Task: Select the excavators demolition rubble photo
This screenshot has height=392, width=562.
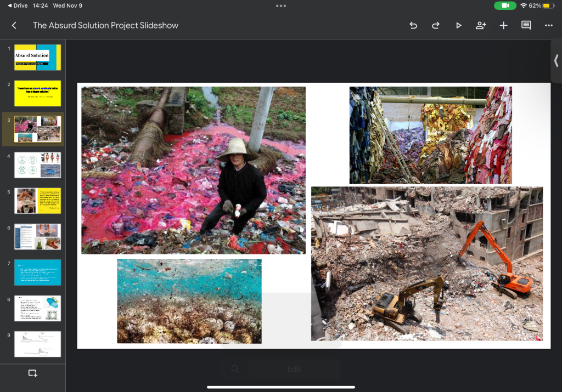Action: coord(427,263)
